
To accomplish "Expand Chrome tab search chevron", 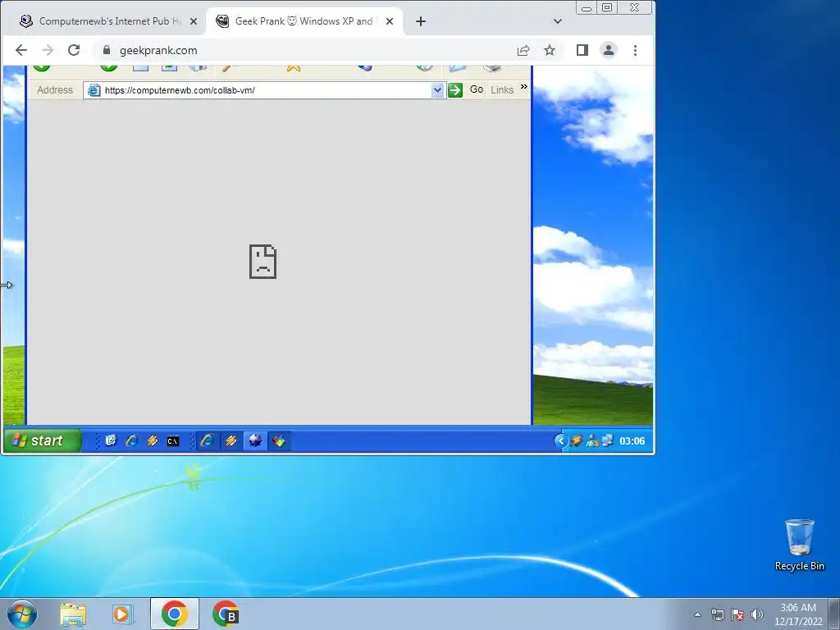I will tap(558, 21).
